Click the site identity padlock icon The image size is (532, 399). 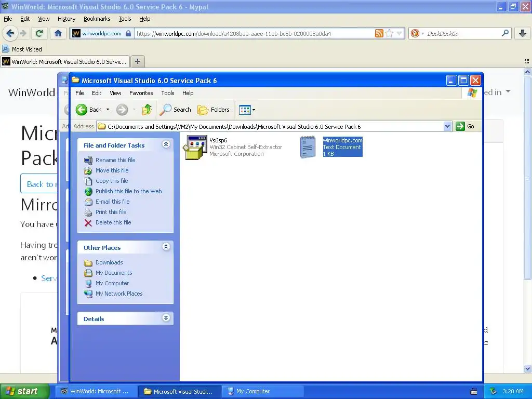click(128, 33)
